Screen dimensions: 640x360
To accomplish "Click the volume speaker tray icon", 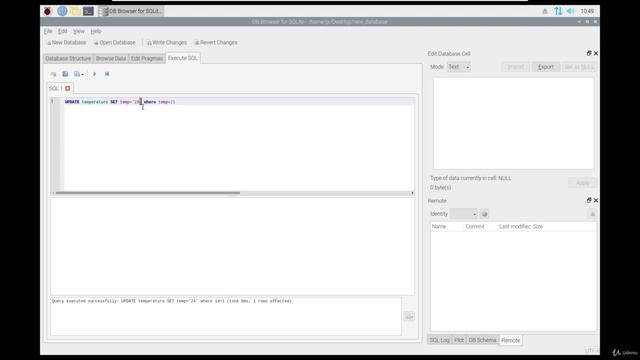I will (x=570, y=11).
